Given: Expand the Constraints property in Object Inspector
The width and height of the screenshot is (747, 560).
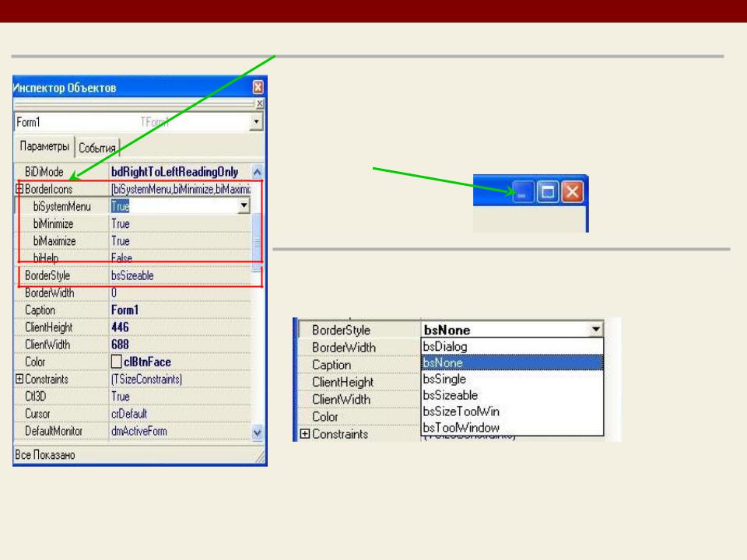Looking at the screenshot, I should pos(19,379).
